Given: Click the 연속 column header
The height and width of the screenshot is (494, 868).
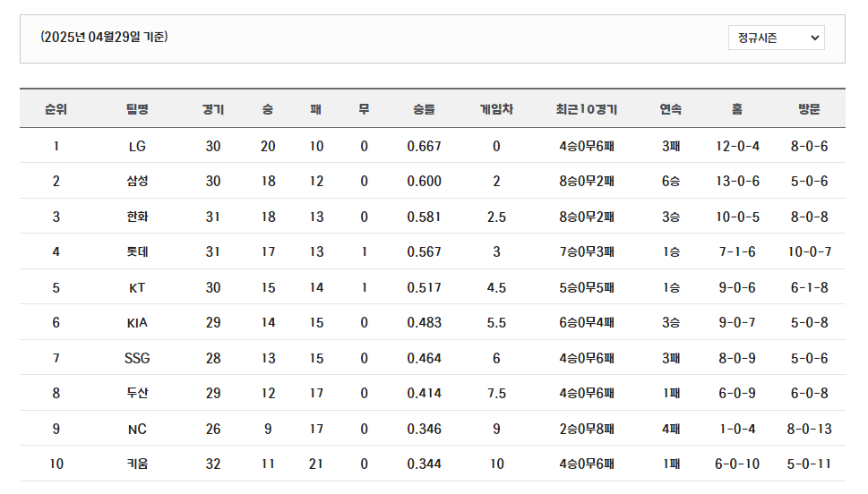Looking at the screenshot, I should point(670,109).
